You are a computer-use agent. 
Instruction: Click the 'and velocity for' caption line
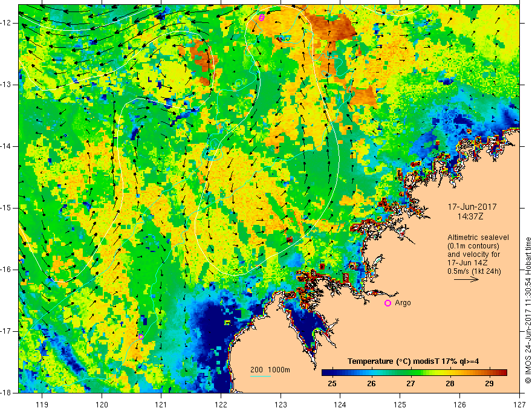click(474, 254)
